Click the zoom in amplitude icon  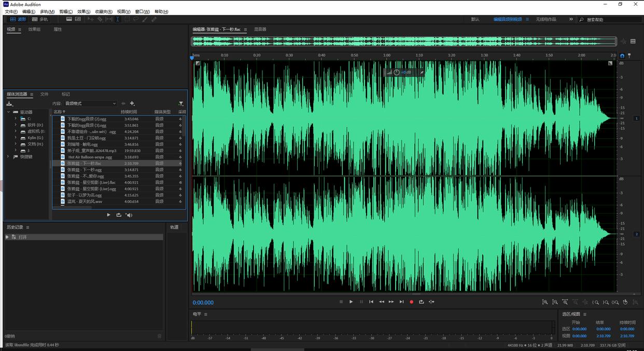544,302
